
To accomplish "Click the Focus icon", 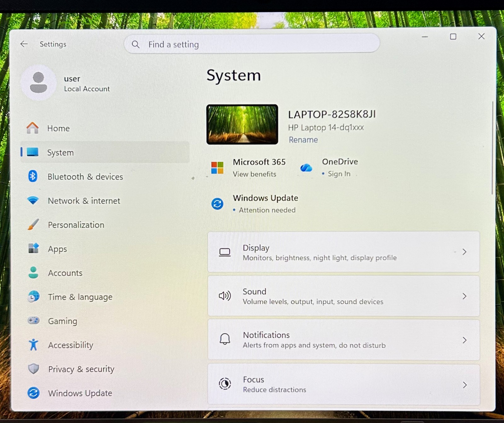I will [225, 383].
